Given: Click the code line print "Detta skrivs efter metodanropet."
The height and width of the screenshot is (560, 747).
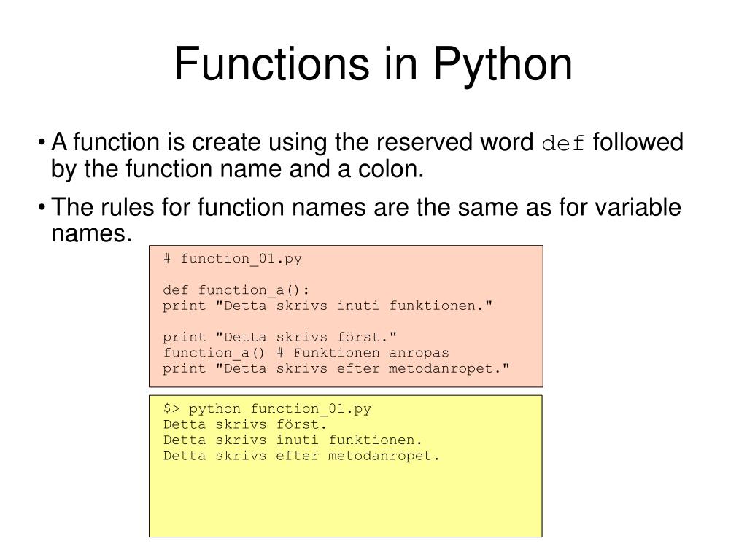Looking at the screenshot, I should click(x=336, y=368).
